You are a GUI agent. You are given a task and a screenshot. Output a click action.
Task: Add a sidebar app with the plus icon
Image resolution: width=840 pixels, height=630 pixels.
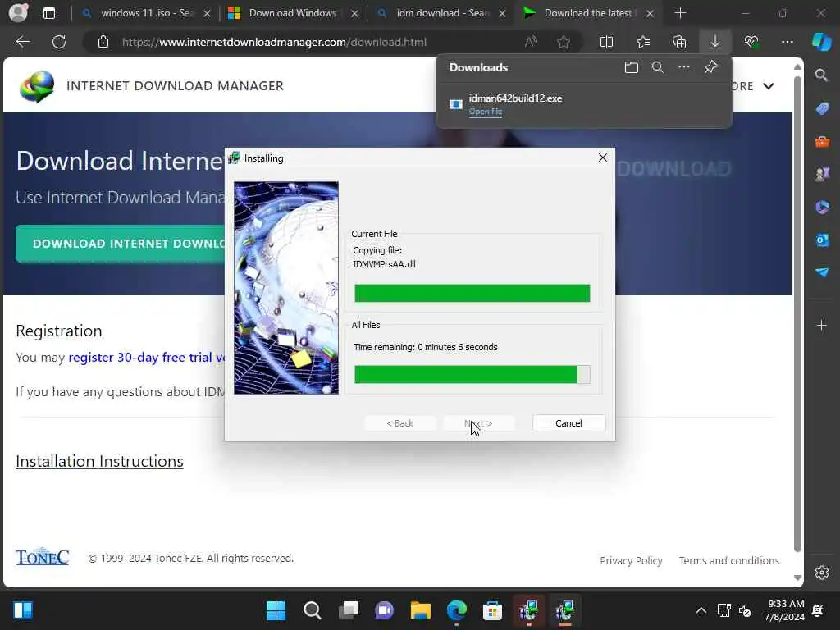pos(822,325)
